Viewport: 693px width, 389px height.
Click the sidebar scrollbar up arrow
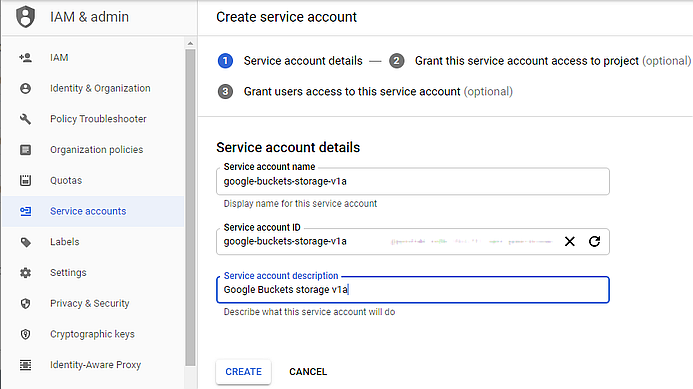pyautogui.click(x=190, y=43)
